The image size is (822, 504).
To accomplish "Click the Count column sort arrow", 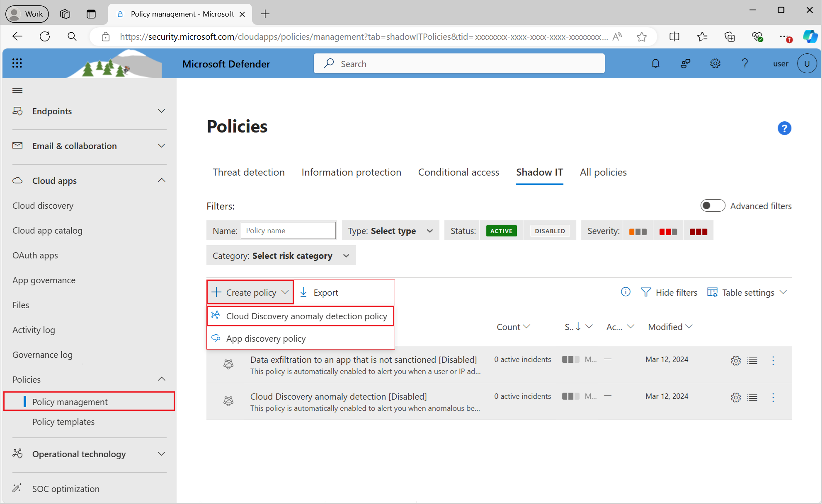I will [526, 328].
